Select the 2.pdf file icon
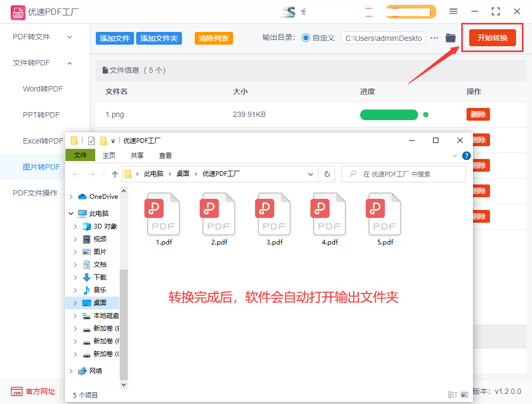The width and height of the screenshot is (532, 404). coord(219,214)
